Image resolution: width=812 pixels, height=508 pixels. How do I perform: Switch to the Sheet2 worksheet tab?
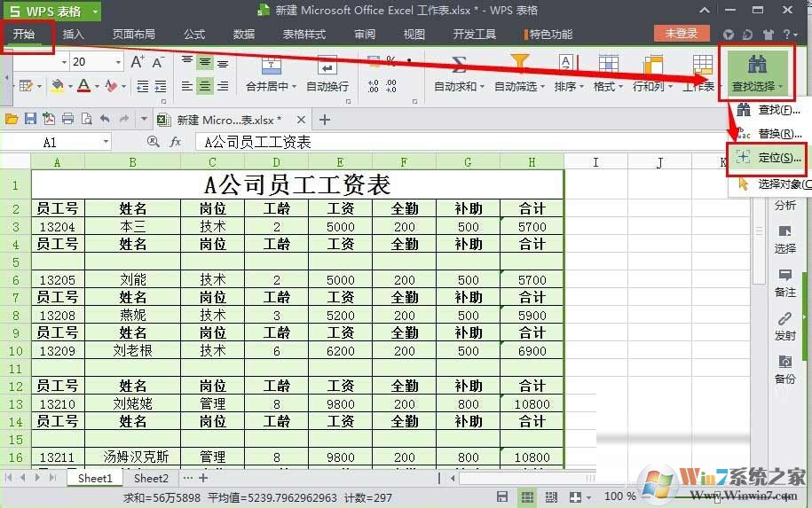(x=151, y=478)
